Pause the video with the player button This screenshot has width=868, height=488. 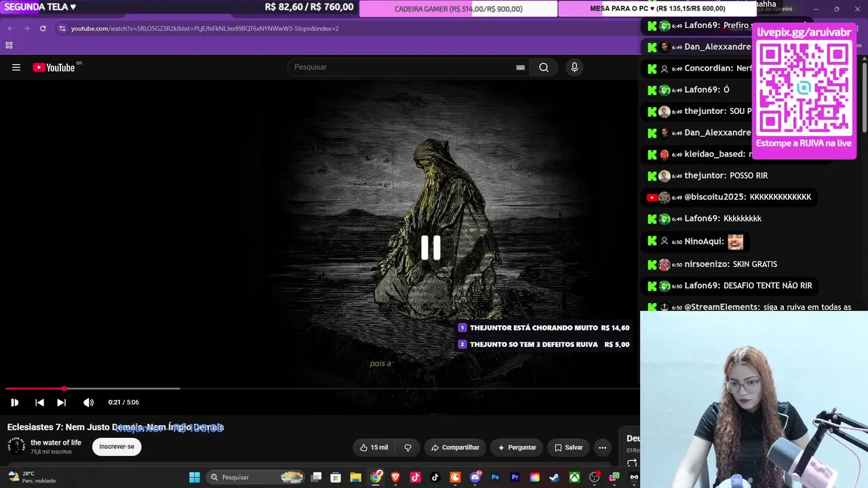click(14, 403)
